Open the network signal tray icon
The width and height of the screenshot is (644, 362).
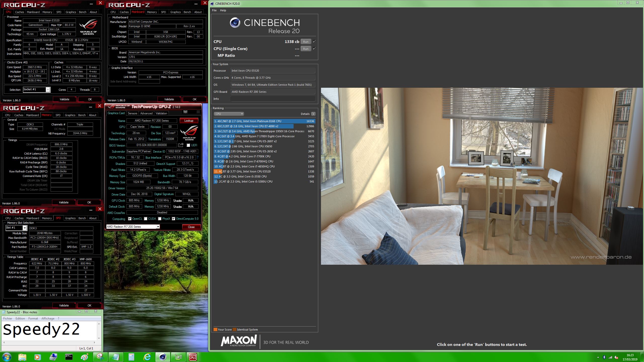click(610, 357)
